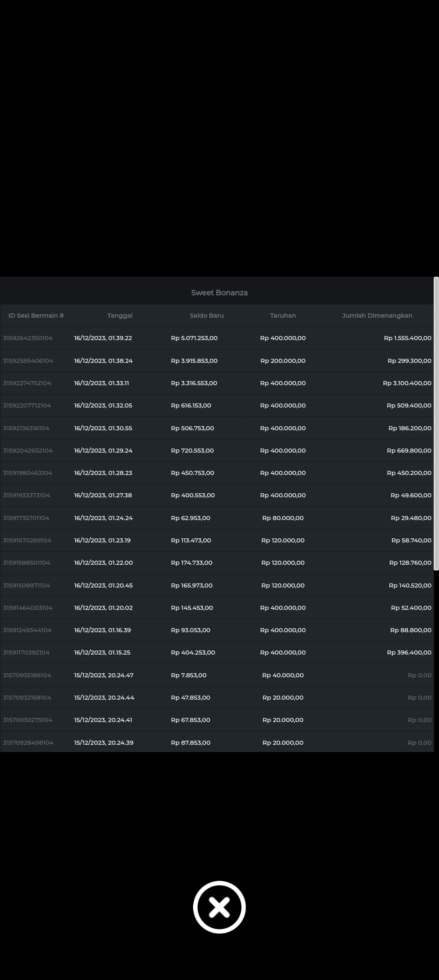Select the row dated 16/12/2023, 01.32.05
Image resolution: width=439 pixels, height=980 pixels.
tap(103, 405)
